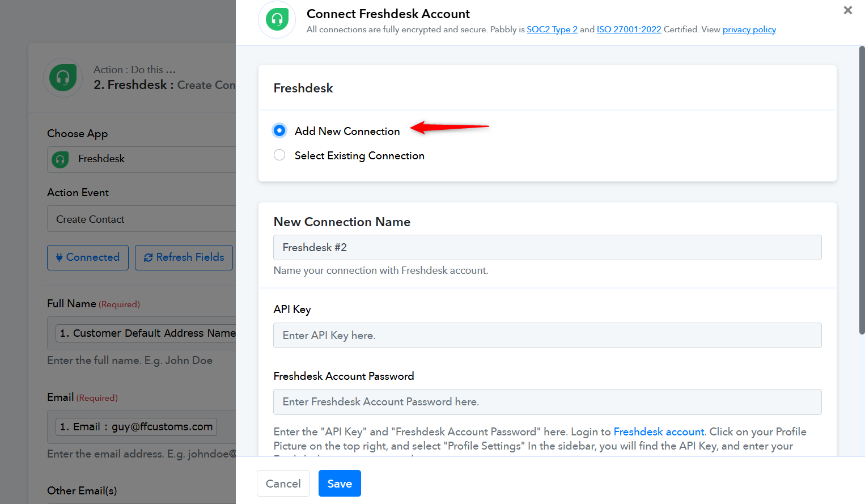
Task: Click the Freshdesk headset logo in dialog header
Action: click(x=277, y=19)
